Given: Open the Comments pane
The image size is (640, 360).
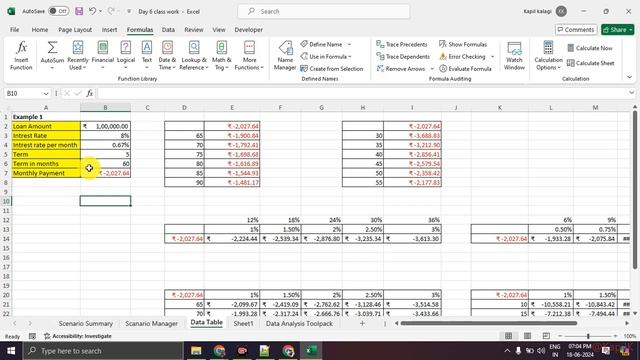Looking at the screenshot, I should (x=576, y=30).
